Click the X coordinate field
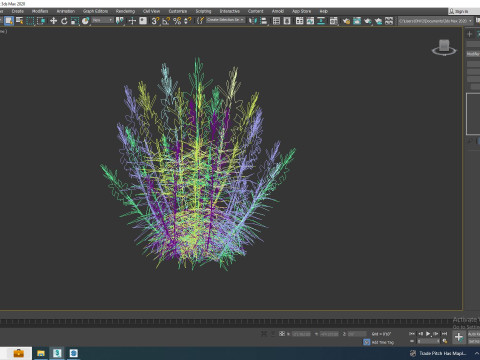The image size is (480, 360). pyautogui.click(x=301, y=334)
